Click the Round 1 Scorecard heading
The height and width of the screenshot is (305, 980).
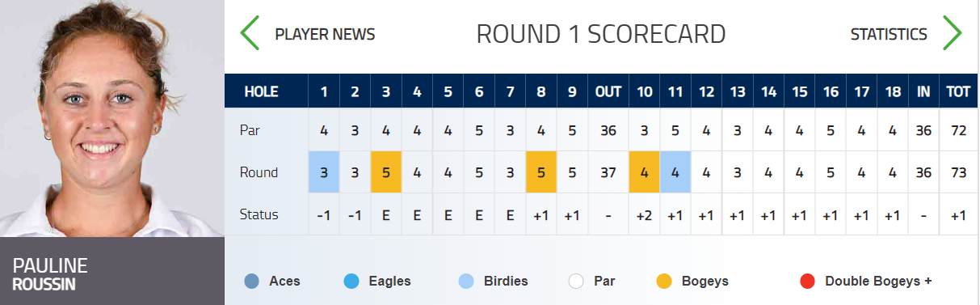pyautogui.click(x=601, y=34)
